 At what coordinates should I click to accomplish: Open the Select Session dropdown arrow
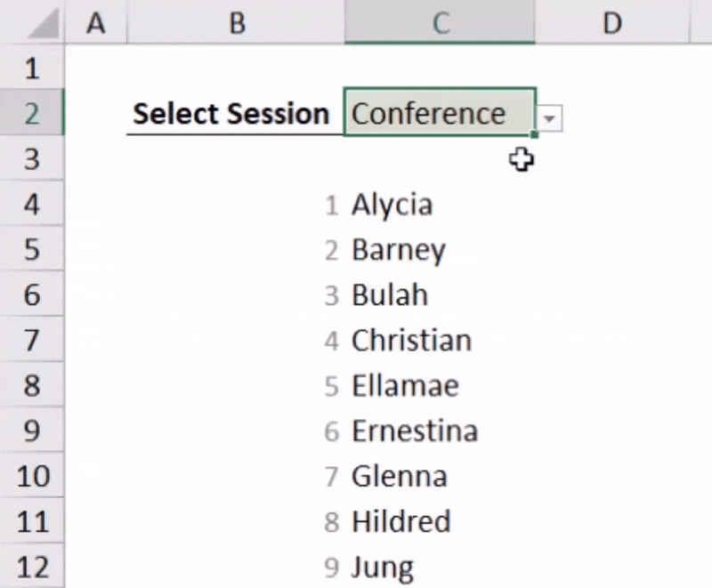[551, 117]
